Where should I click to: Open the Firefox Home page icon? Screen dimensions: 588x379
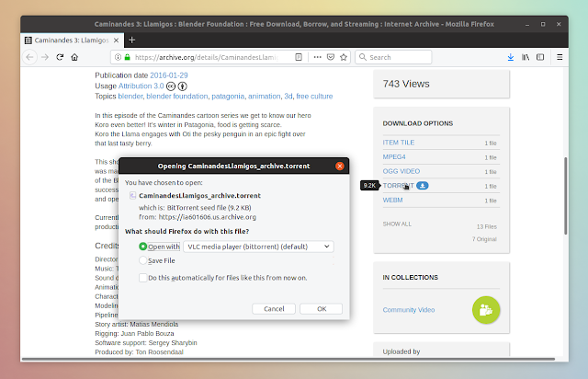[x=74, y=57]
